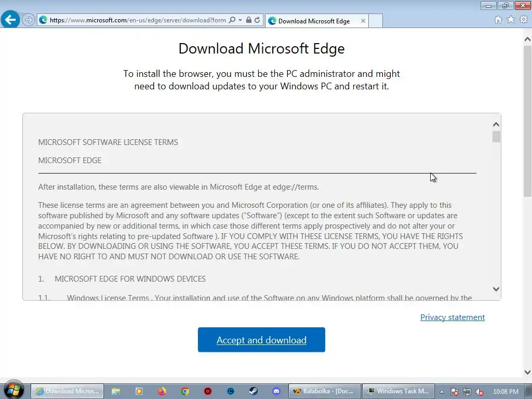The image size is (532, 399).
Task: Select the Download Microsoft Edge tab
Action: click(x=314, y=21)
